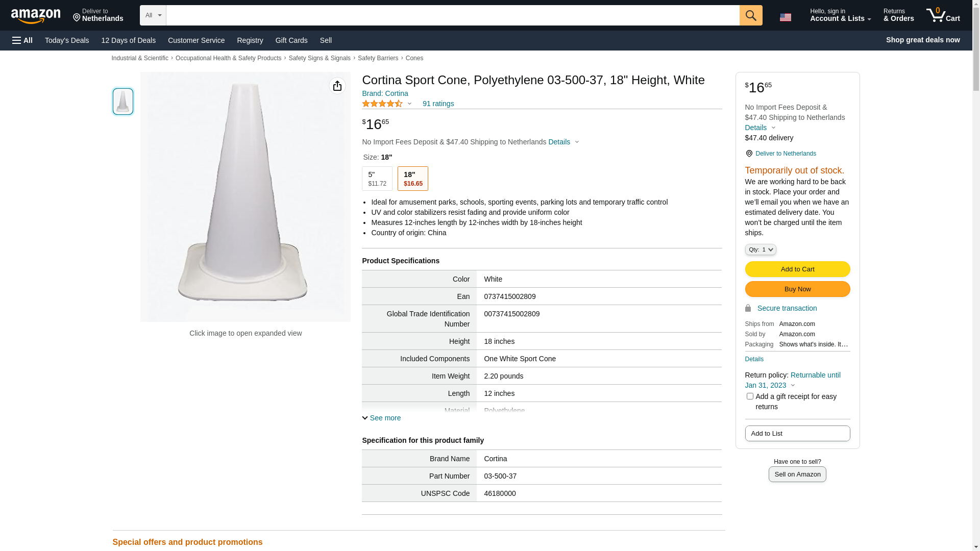
Task: Expand See more product specifications
Action: tap(381, 418)
